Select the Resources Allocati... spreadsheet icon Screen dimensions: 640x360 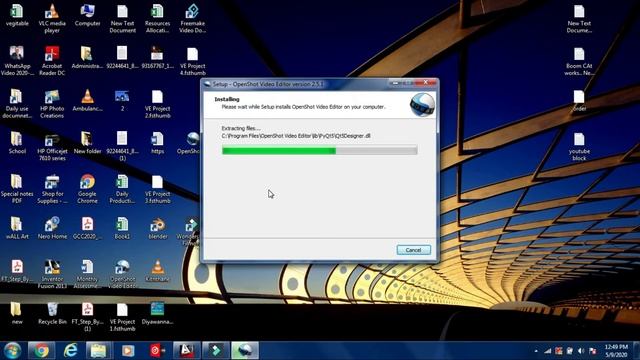[158, 18]
